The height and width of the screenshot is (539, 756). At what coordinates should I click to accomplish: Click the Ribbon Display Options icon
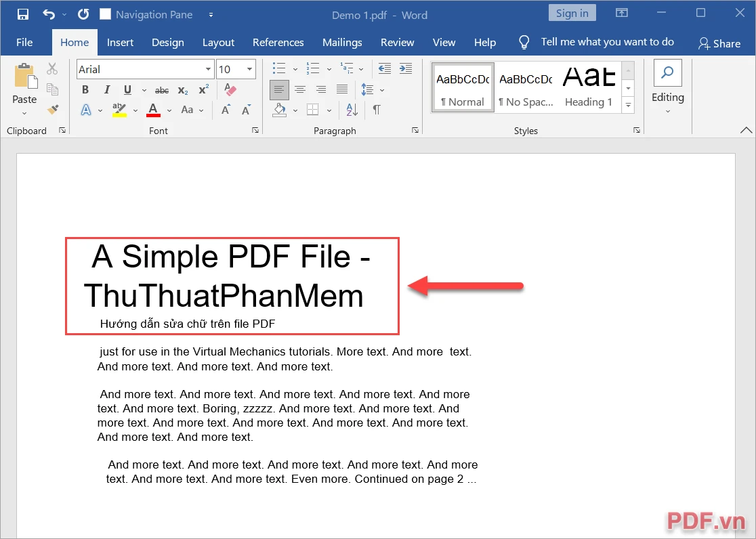[x=622, y=13]
